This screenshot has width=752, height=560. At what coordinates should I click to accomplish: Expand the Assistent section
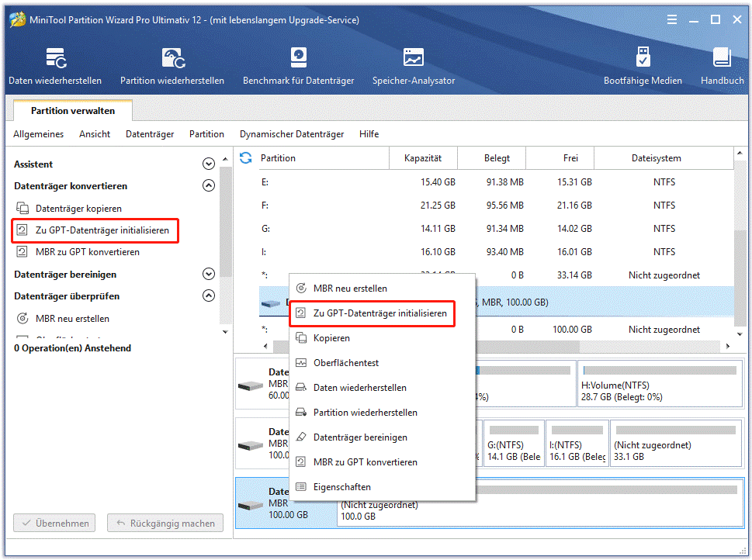coord(208,164)
